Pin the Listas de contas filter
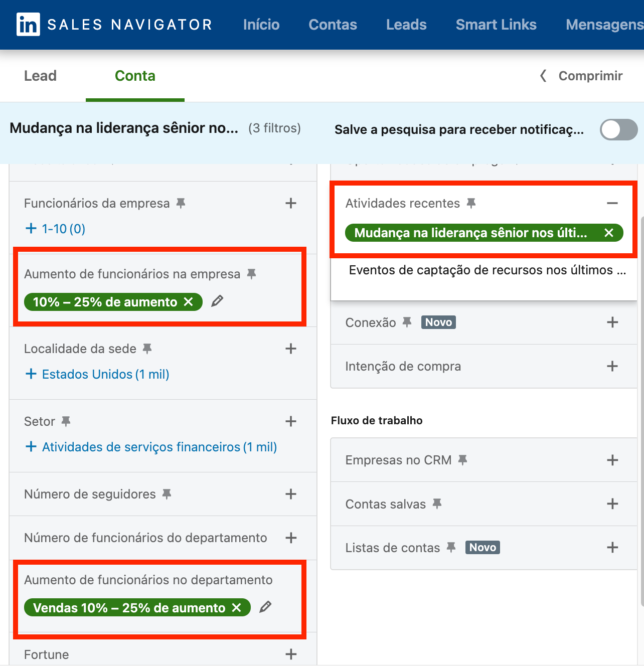 pyautogui.click(x=451, y=547)
